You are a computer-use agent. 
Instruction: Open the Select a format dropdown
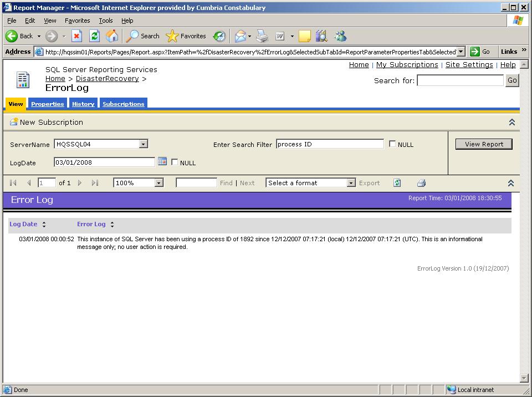coord(351,183)
